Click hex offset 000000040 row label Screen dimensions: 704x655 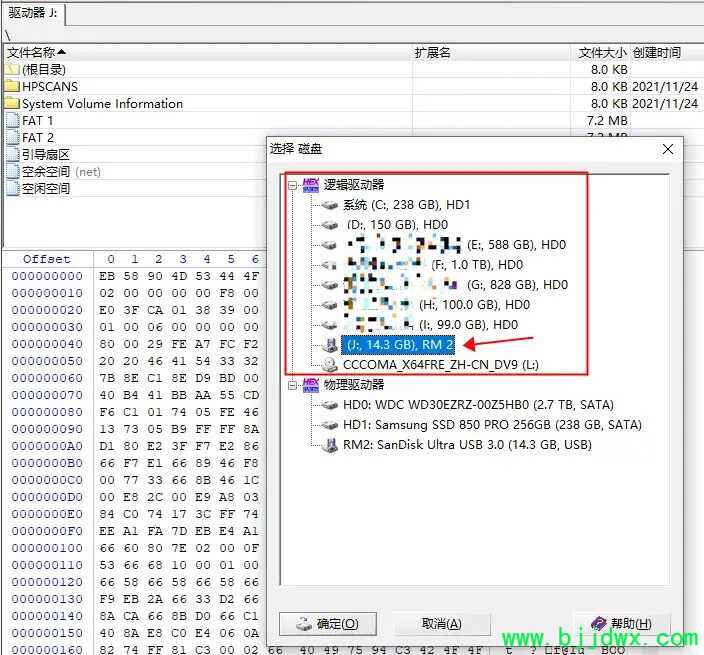click(x=47, y=344)
